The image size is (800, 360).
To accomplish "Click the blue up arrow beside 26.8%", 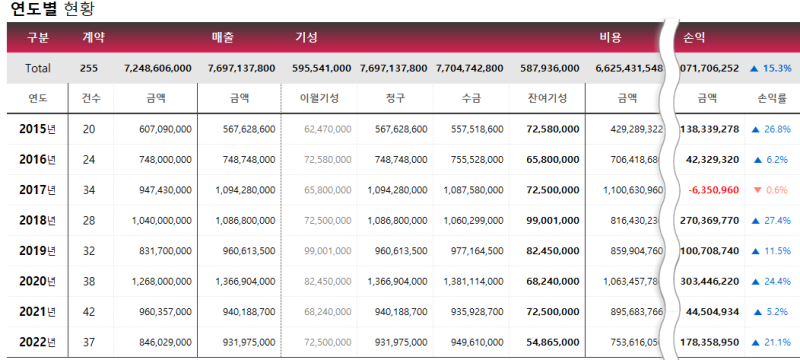I will click(x=756, y=130).
